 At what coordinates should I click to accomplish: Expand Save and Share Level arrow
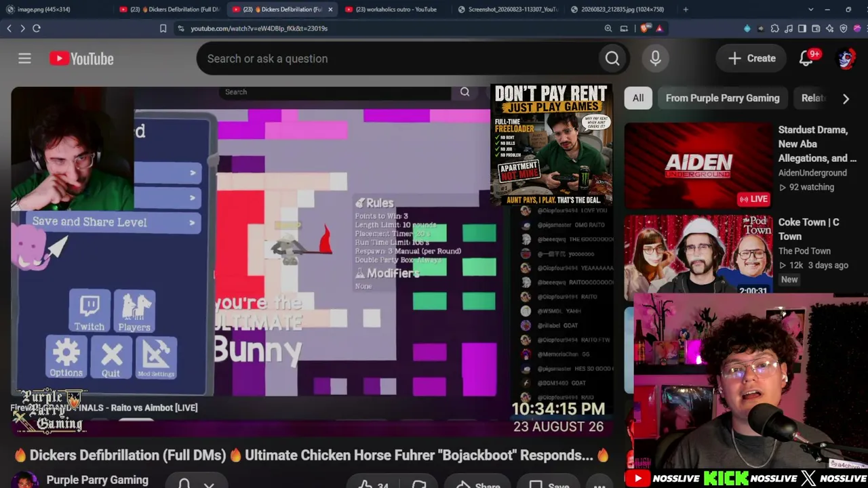tap(193, 222)
